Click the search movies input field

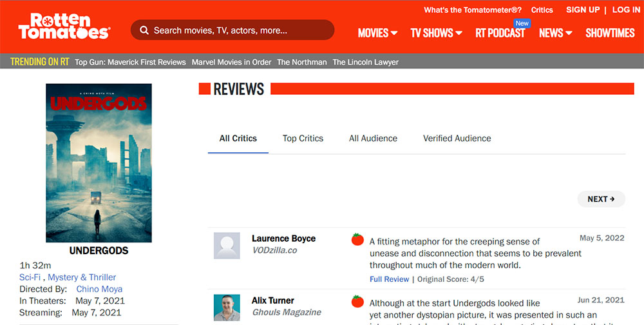(x=232, y=30)
